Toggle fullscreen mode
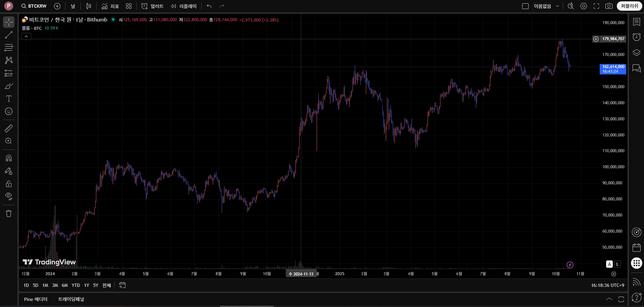This screenshot has height=307, width=644. pos(596,6)
